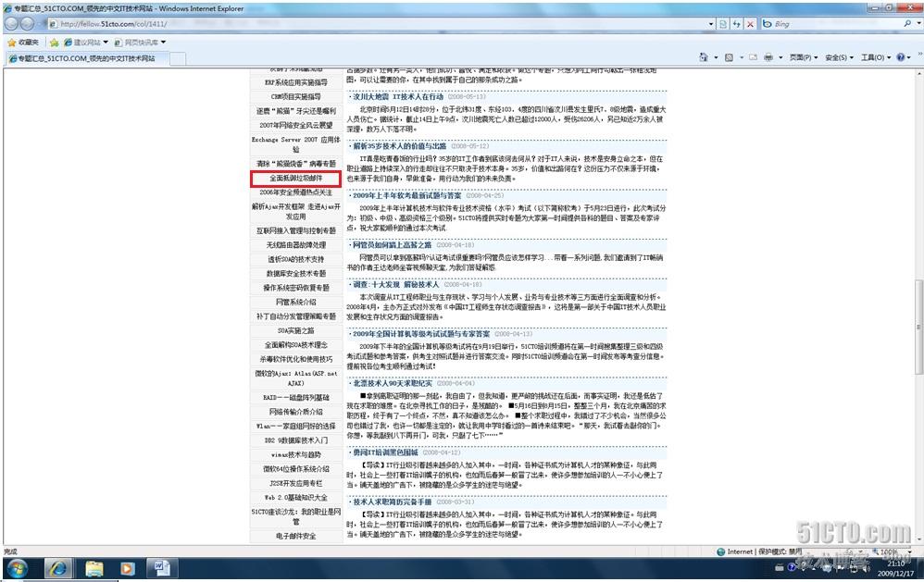The width and height of the screenshot is (924, 582).
Task: Click scrollbar down arrow at page bottom
Action: [918, 539]
